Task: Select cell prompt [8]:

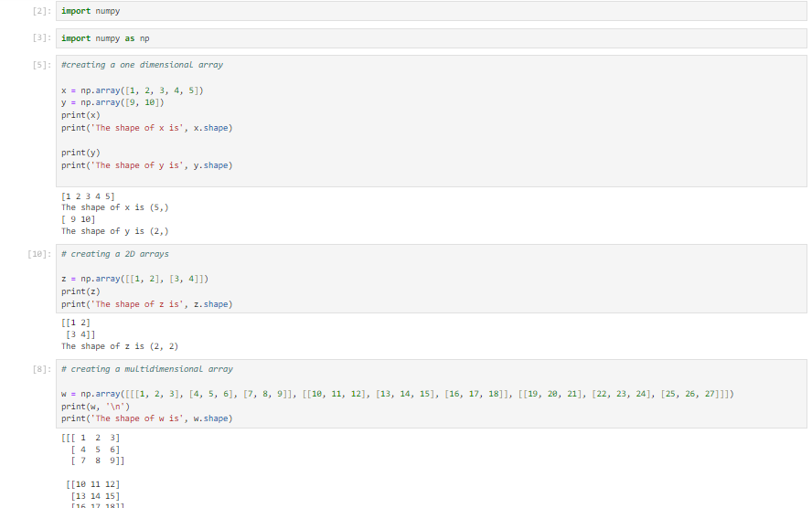Action: [x=41, y=369]
